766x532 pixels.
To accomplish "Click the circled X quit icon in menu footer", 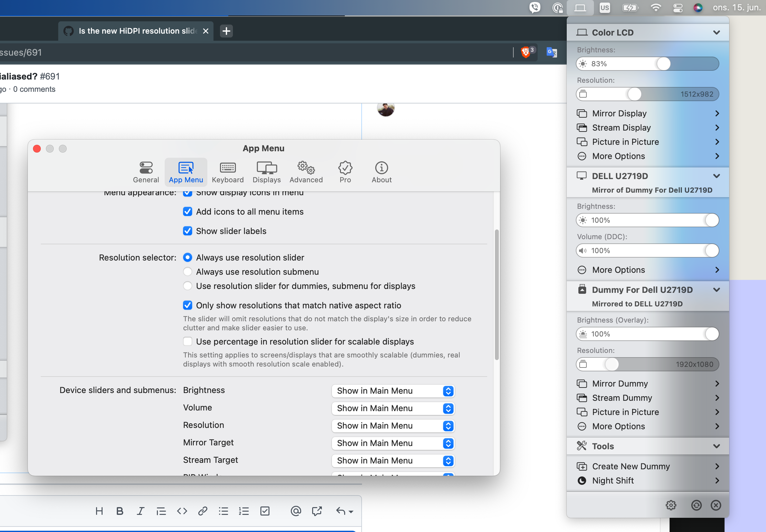I will (716, 505).
